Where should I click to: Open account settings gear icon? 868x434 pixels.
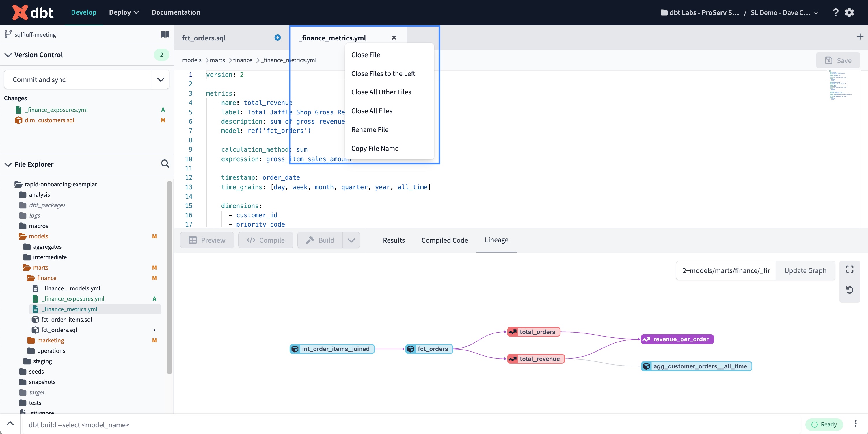850,12
